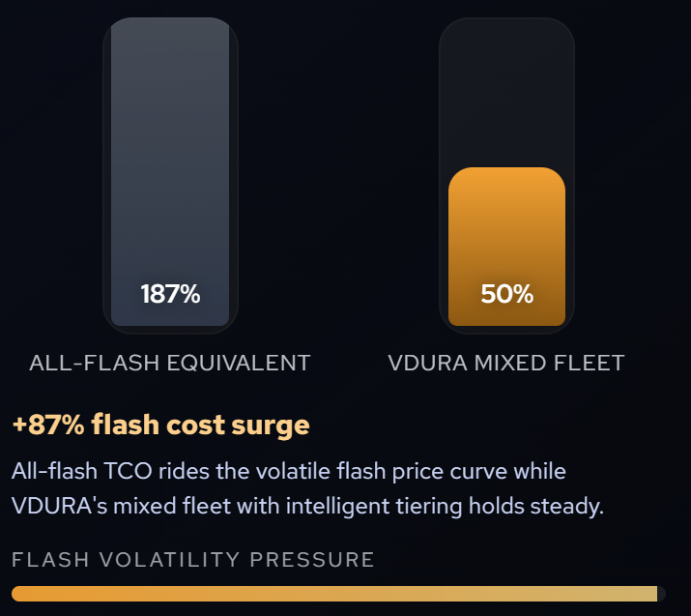
Task: Click the orange VDURA Mixed Fleet bar fill
Action: coord(506,232)
